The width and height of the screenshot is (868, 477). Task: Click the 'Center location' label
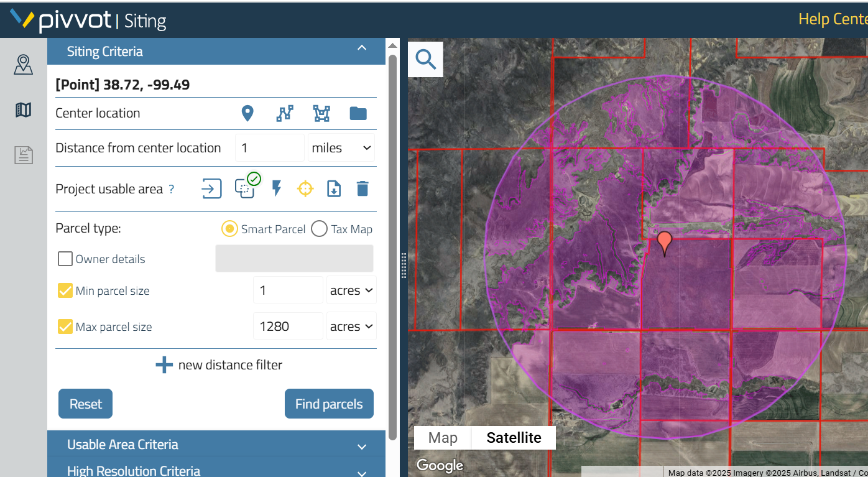click(x=98, y=113)
